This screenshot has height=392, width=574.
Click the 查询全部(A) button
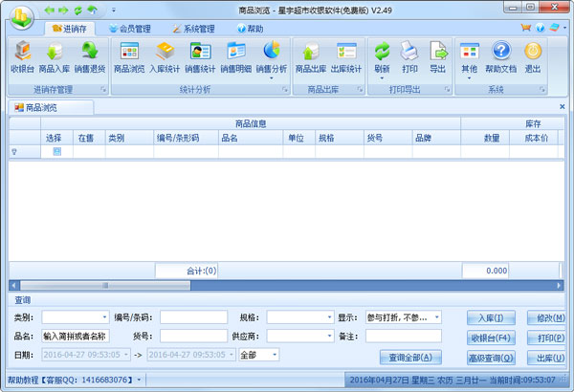[410, 358]
